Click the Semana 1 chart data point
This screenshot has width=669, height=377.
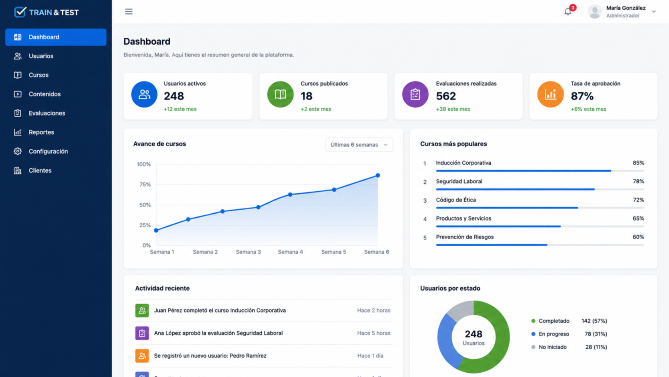156,230
